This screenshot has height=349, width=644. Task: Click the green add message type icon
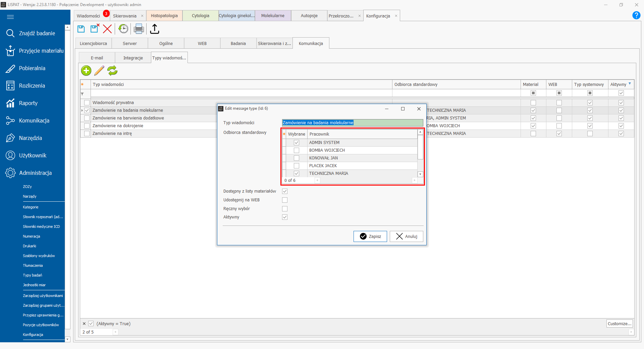pos(86,70)
